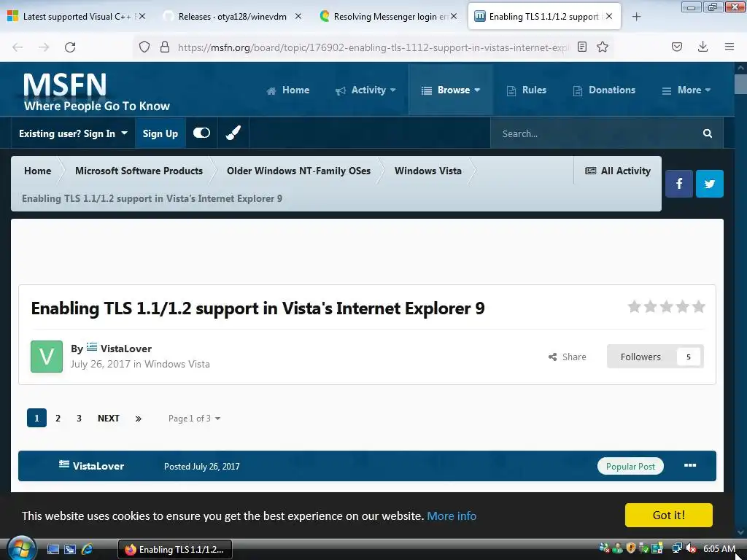Screen dimensions: 747x560
Task: Click the Share link
Action: (x=568, y=357)
